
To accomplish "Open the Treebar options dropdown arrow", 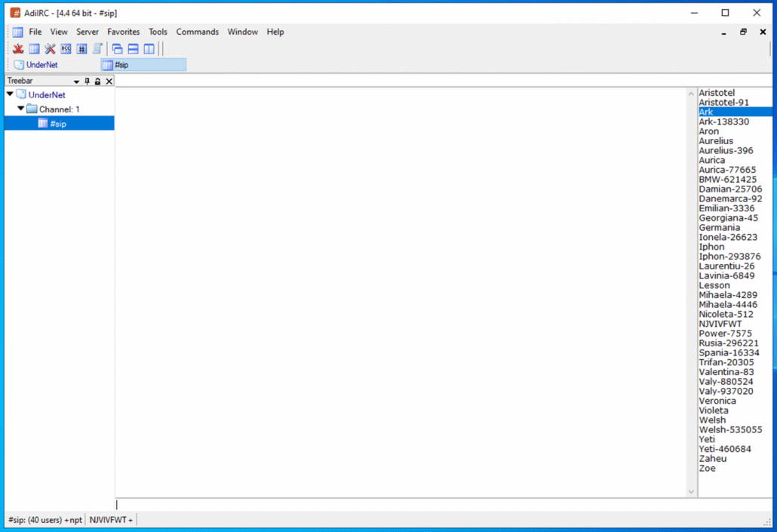I will 76,81.
